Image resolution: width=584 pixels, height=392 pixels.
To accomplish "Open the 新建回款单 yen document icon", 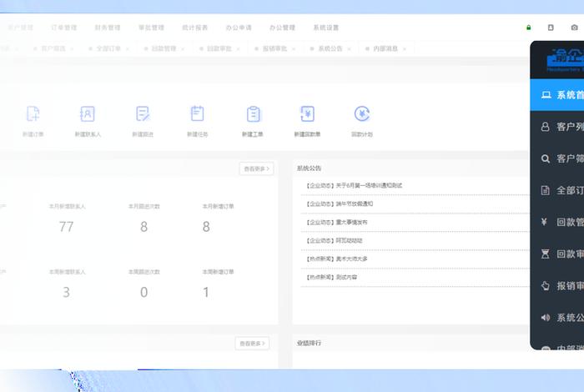I will coord(307,114).
